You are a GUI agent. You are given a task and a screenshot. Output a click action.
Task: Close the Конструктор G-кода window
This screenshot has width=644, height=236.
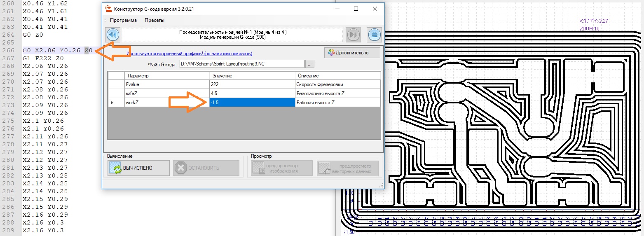[375, 9]
